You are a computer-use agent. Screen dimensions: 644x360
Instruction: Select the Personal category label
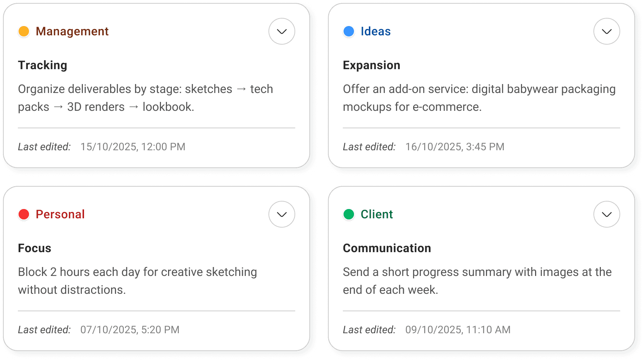point(60,214)
